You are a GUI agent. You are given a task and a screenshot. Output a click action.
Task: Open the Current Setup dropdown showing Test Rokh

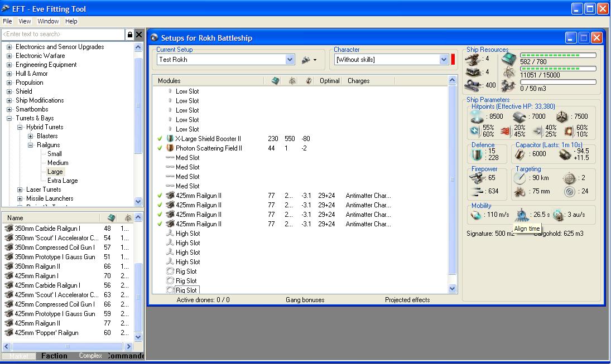(290, 60)
